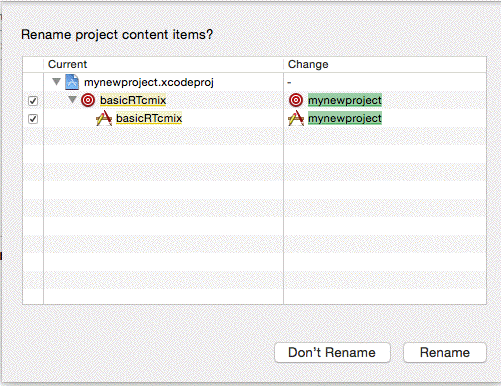Select the mynewproject.xcodeproj row text
Viewport: 501px width, 386px height.
[x=149, y=82]
